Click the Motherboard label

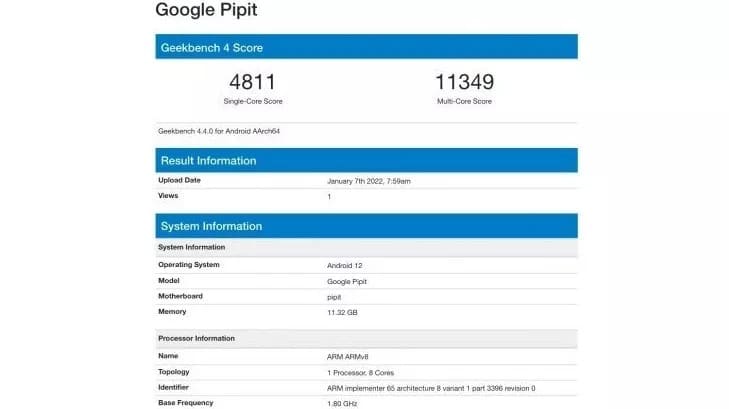[180, 296]
